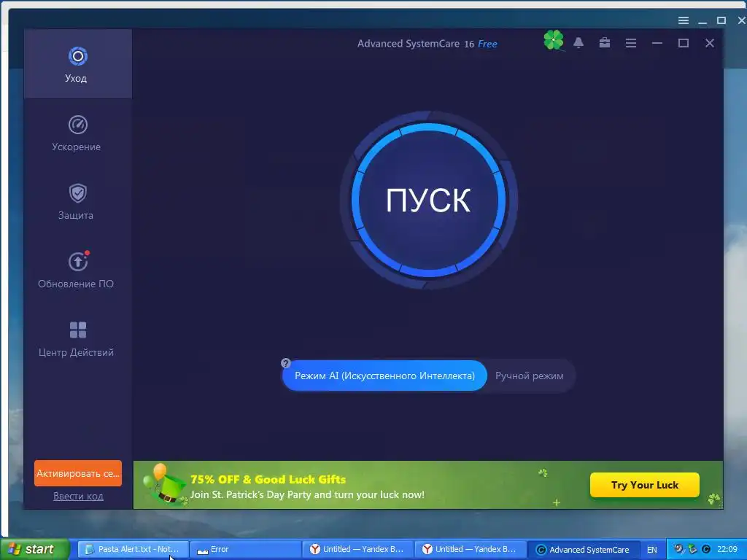Image resolution: width=747 pixels, height=560 pixels.
Task: Minimize the Advanced SystemCare window
Action: click(657, 43)
